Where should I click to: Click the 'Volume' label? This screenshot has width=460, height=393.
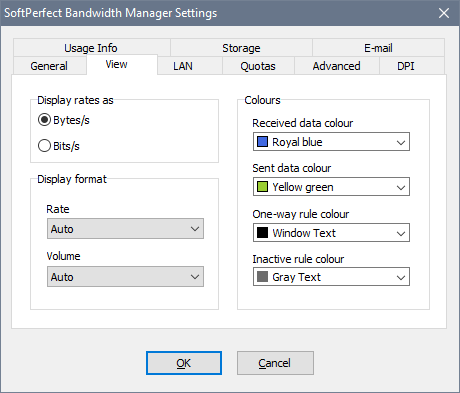63,256
